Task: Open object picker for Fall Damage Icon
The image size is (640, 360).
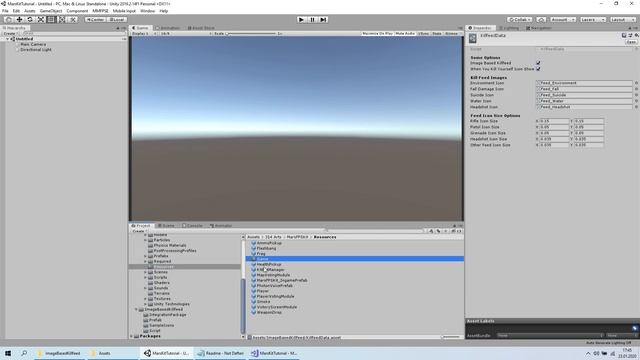Action: (636, 89)
